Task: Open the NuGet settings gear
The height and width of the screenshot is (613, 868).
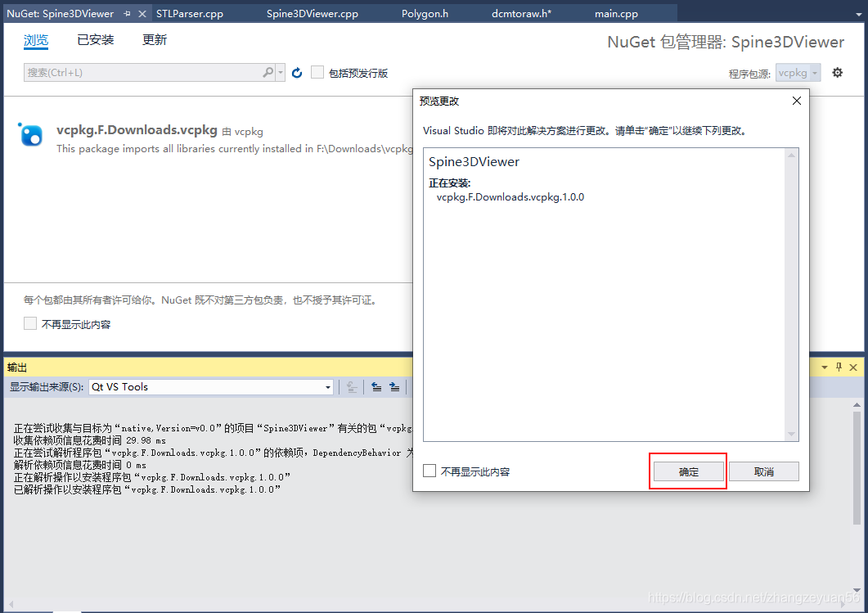Action: [x=837, y=72]
